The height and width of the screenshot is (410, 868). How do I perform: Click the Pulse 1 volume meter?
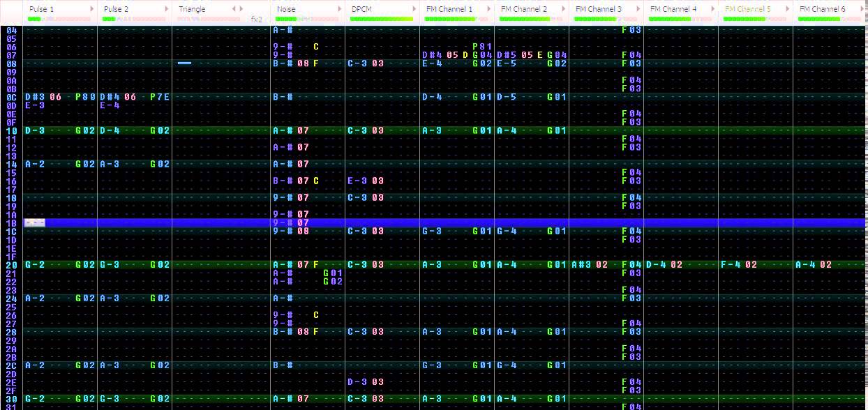(59, 19)
